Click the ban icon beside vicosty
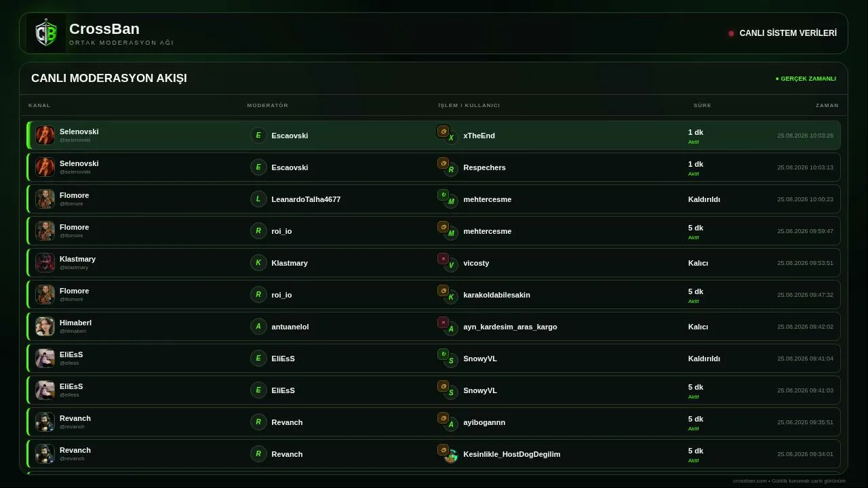 coord(443,259)
